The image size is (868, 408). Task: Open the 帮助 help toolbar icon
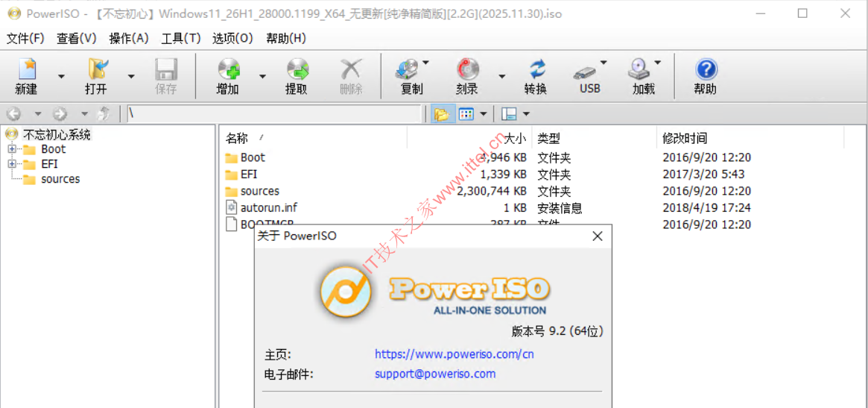(706, 76)
